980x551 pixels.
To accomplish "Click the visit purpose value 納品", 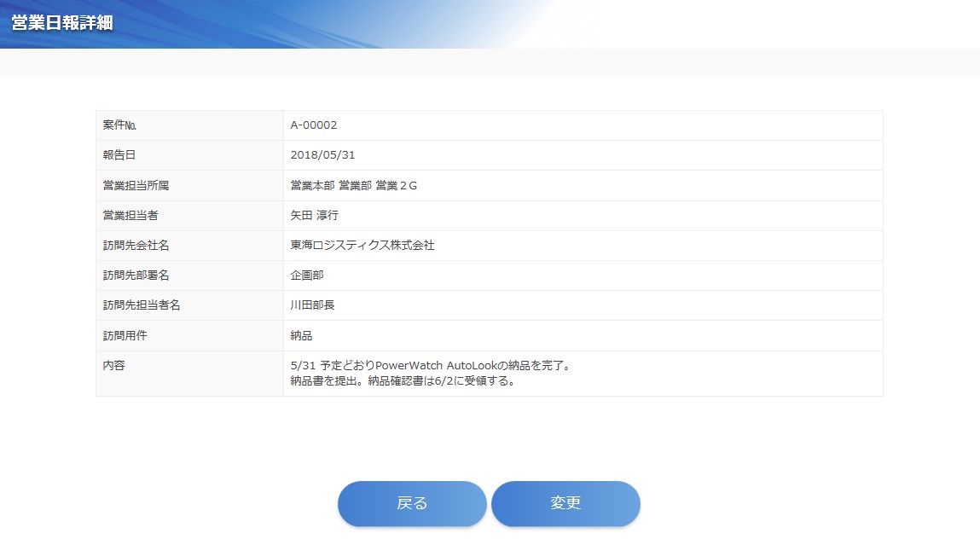I will click(302, 335).
